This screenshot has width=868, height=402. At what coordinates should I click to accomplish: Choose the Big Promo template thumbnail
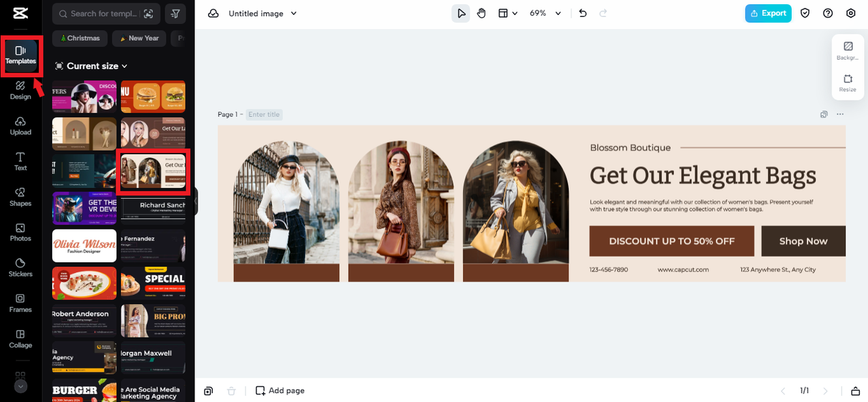click(x=153, y=321)
